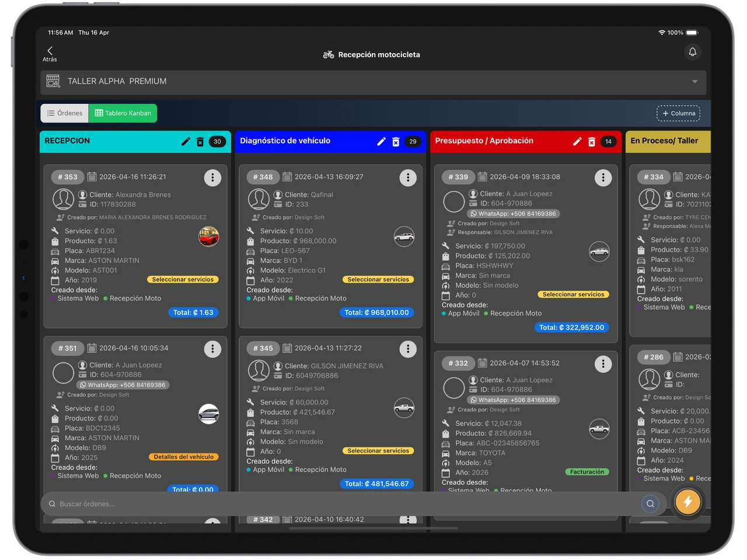Edit the RECEPCION column title with pencil icon
This screenshot has height=560, width=747.
point(186,141)
